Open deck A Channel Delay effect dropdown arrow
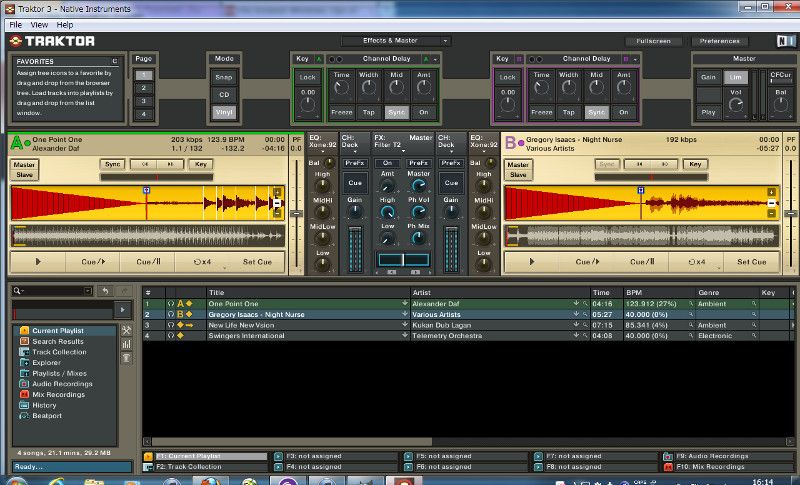This screenshot has width=800, height=485. [435, 59]
